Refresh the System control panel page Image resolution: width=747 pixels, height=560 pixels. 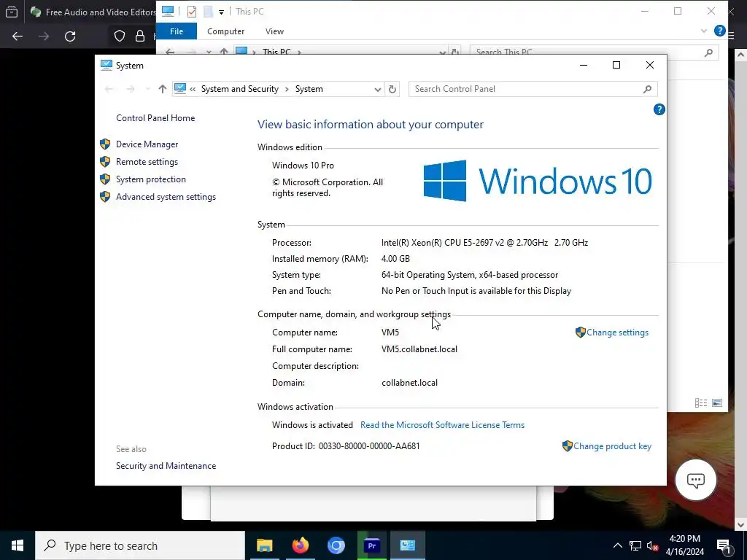click(x=392, y=89)
